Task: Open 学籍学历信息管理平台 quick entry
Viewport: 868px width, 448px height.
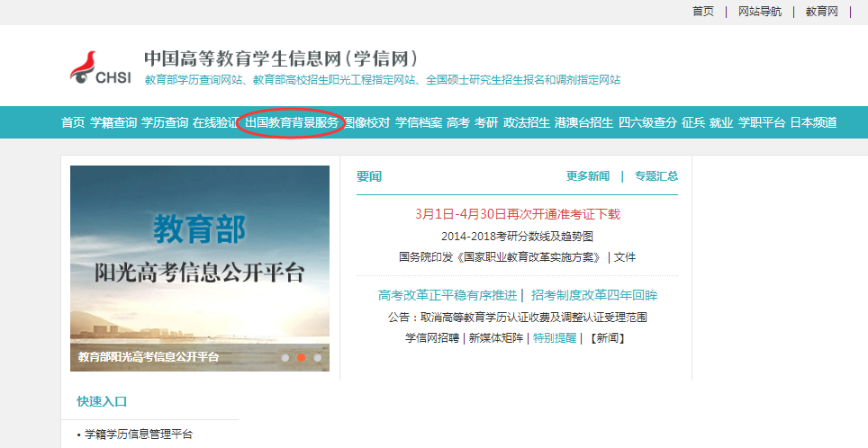Action: click(x=139, y=435)
